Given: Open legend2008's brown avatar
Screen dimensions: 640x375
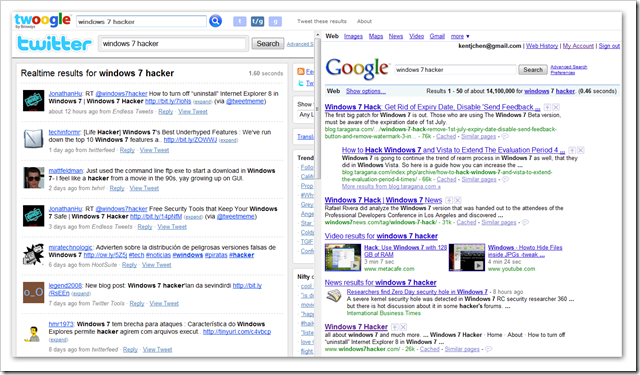Looking at the screenshot, I should coord(33,292).
